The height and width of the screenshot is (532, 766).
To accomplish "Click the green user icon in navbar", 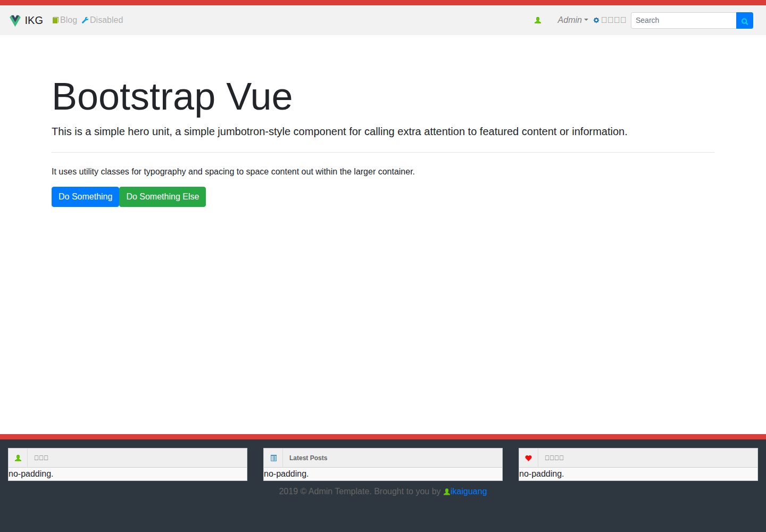I will [x=538, y=20].
